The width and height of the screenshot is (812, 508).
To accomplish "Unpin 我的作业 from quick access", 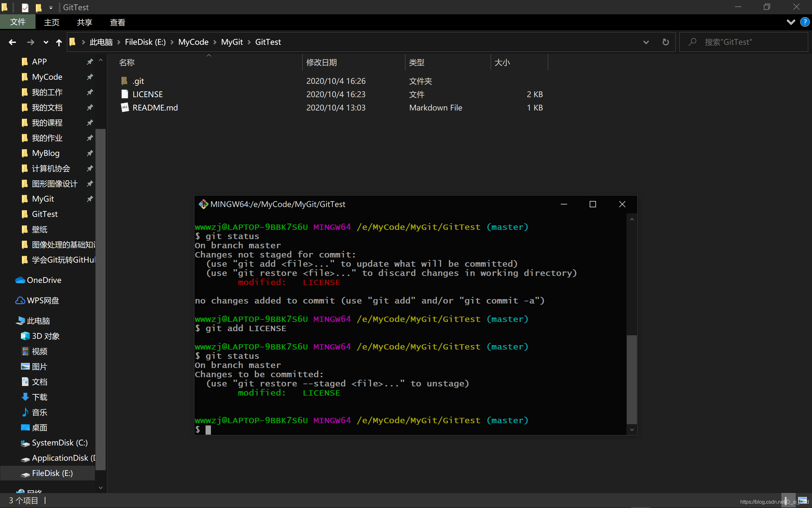I will coord(90,138).
